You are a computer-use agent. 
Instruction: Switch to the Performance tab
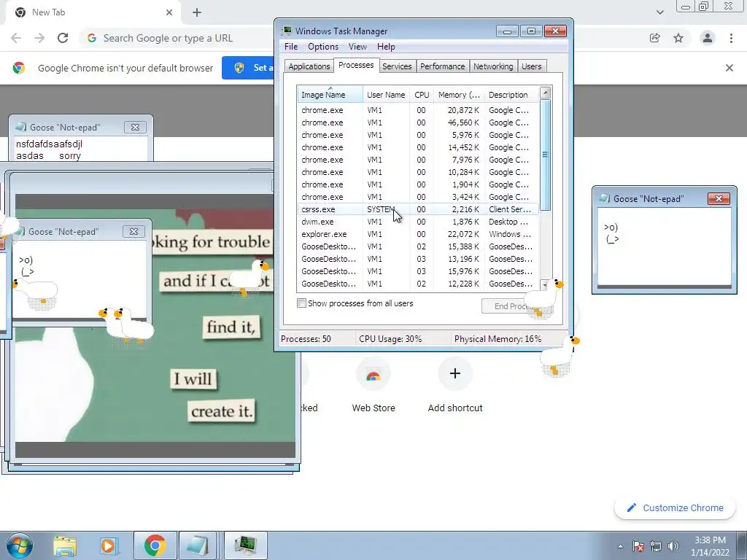(443, 66)
